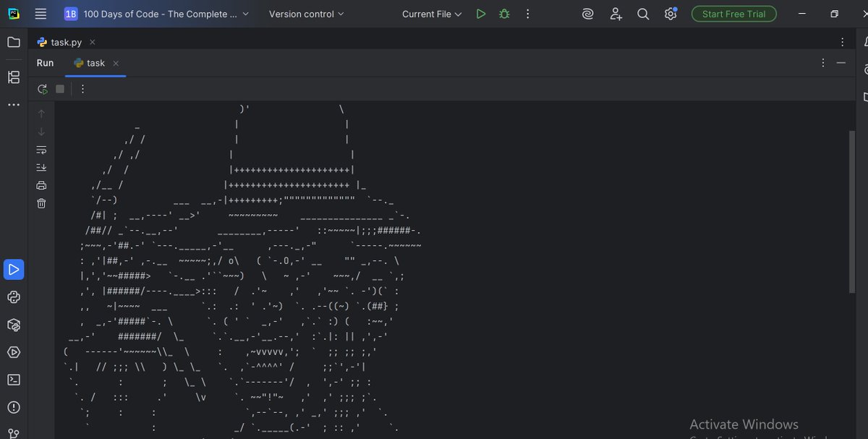Jump down the stack trace arrow
Screen dimensions: 868x439
click(x=41, y=131)
